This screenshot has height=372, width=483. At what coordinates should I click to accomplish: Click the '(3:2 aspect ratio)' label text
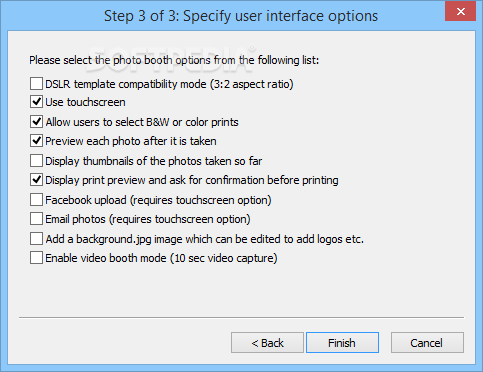(252, 84)
